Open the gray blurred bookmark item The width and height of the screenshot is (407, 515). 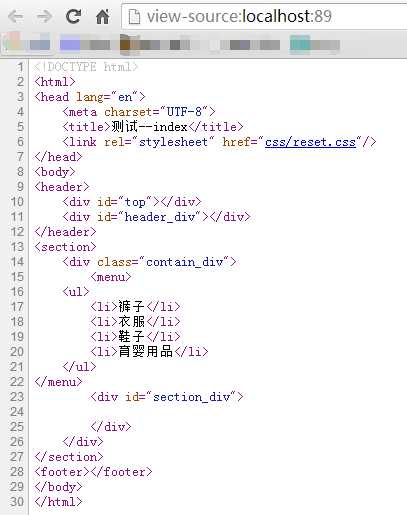coord(255,44)
